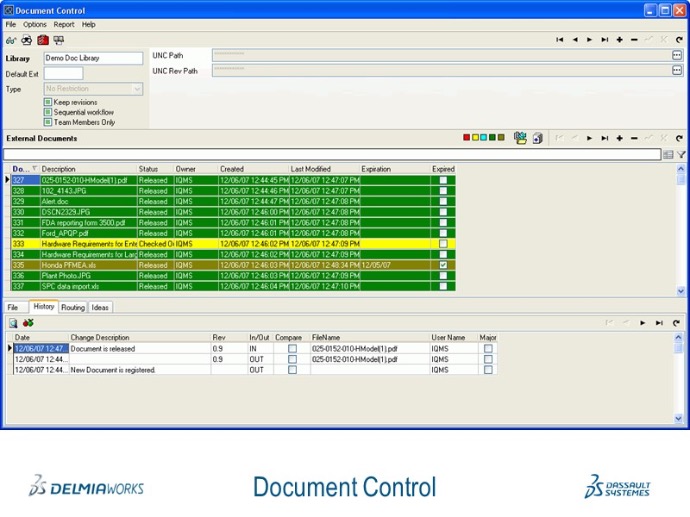Screen dimensions: 690x517
Task: Uncheck Expired box for Honda PFMEA.xls
Action: [443, 265]
